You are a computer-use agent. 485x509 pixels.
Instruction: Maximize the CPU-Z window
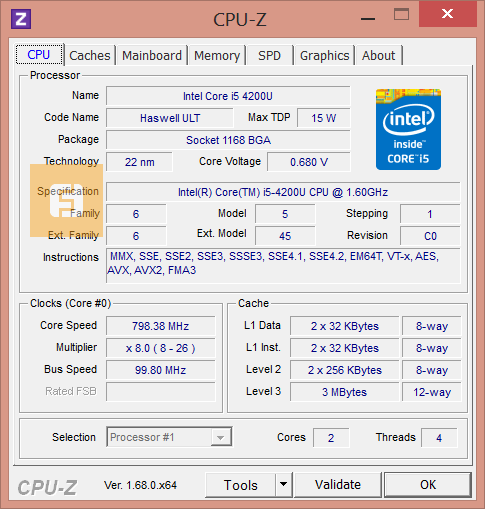pyautogui.click(x=401, y=15)
